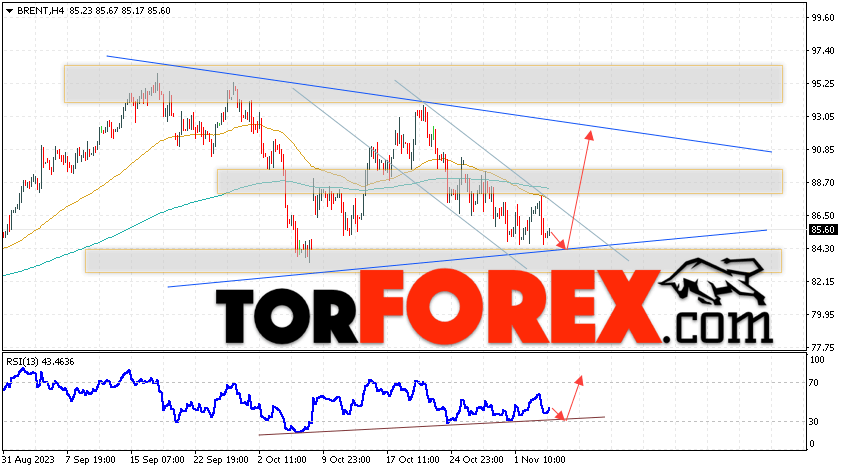
Task: Click the 97.40 price scale label
Action: tap(823, 51)
